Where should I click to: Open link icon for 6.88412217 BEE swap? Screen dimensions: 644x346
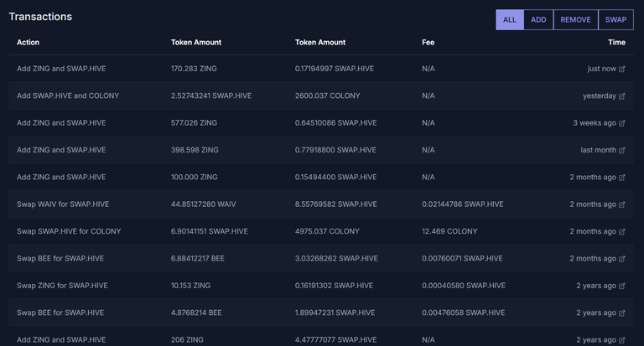[622, 259]
